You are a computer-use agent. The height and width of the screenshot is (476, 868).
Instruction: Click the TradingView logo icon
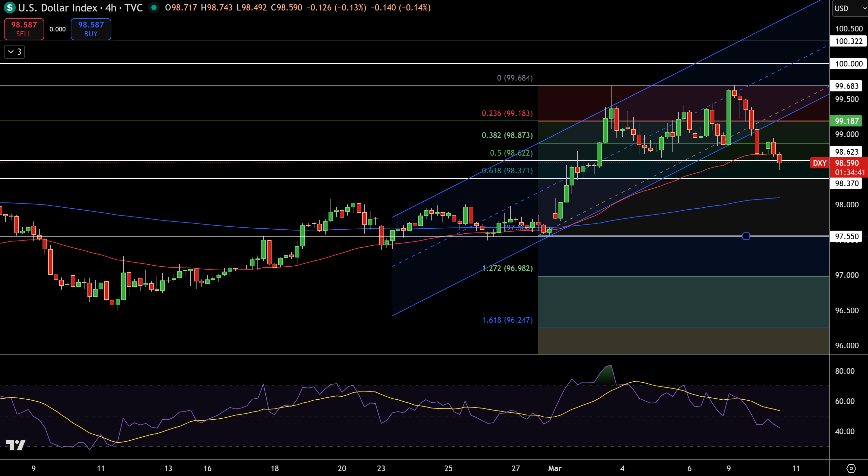tap(15, 445)
